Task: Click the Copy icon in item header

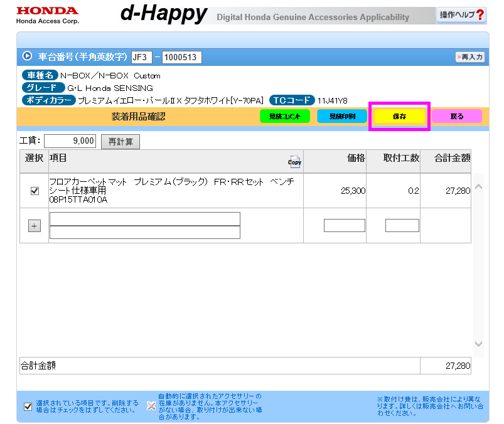Action: click(294, 161)
